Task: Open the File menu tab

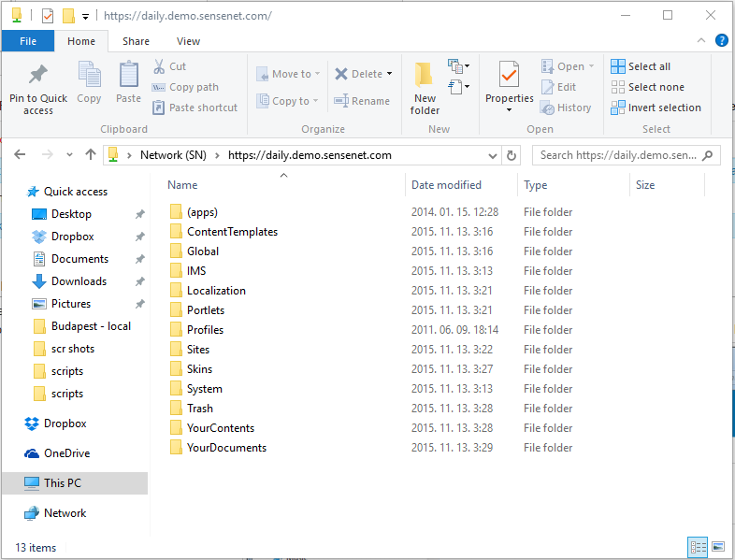Action: (x=28, y=41)
